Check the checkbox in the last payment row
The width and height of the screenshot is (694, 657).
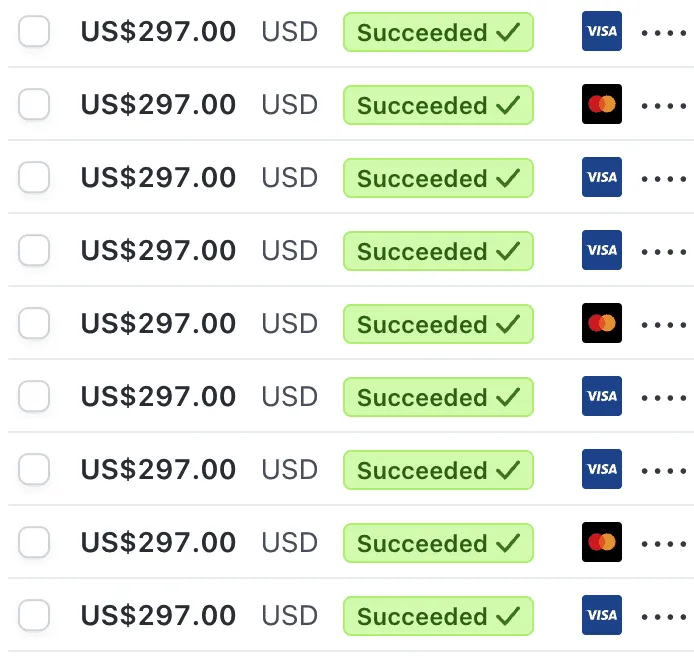[x=34, y=615]
